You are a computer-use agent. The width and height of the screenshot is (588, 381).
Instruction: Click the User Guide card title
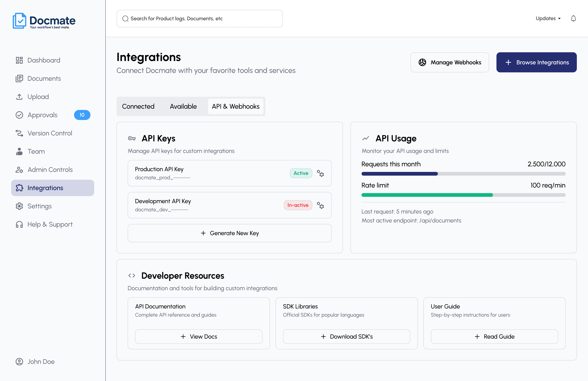[445, 306]
